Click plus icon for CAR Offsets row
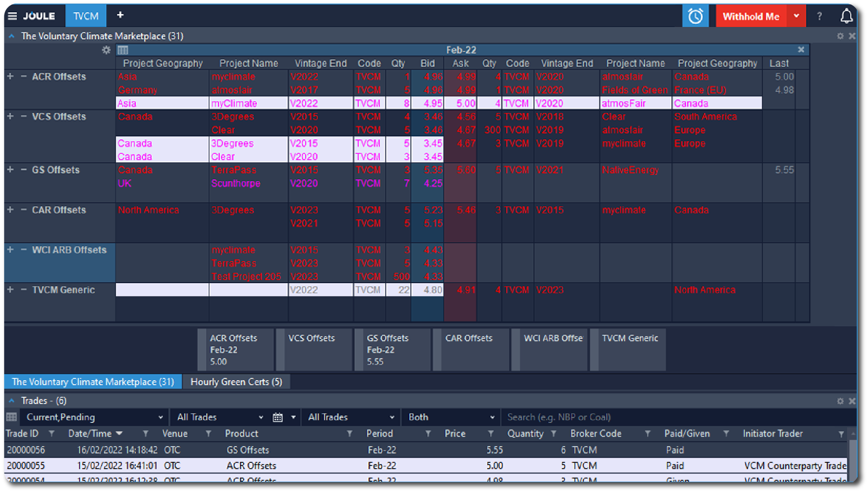This screenshot has width=868, height=492. point(10,209)
